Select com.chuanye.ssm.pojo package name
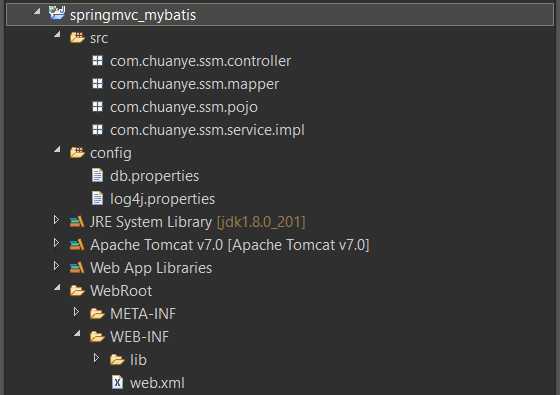Image resolution: width=560 pixels, height=395 pixels. point(184,108)
